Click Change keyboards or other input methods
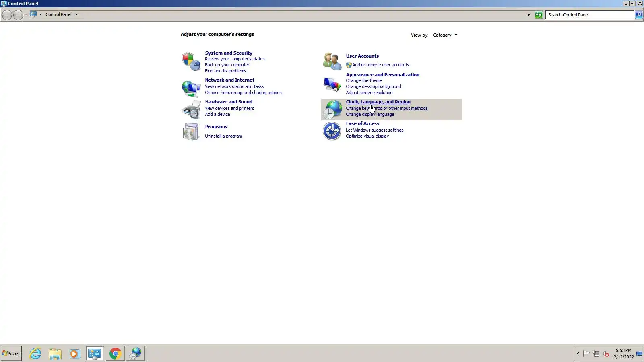 tap(387, 108)
